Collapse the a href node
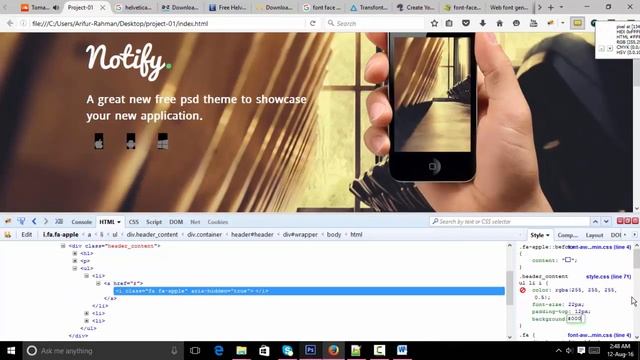 (x=98, y=283)
